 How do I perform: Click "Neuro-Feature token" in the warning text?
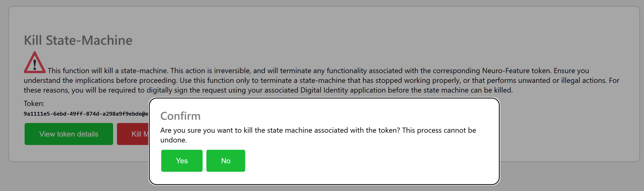tap(517, 71)
